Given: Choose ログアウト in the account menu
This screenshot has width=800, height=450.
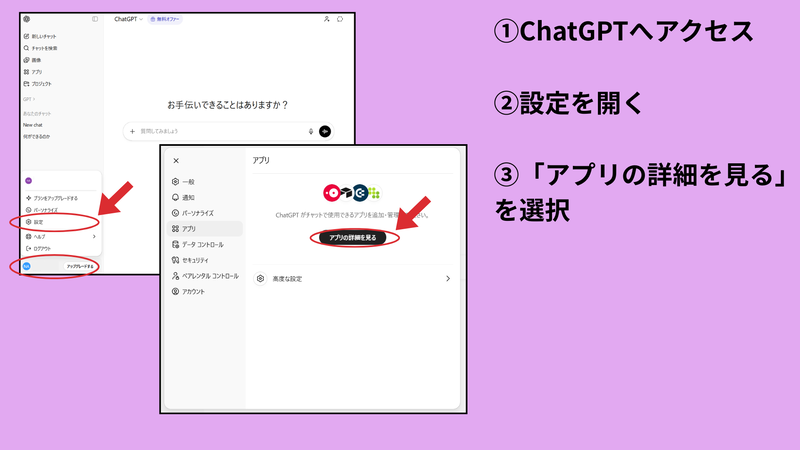Looking at the screenshot, I should pyautogui.click(x=39, y=249).
